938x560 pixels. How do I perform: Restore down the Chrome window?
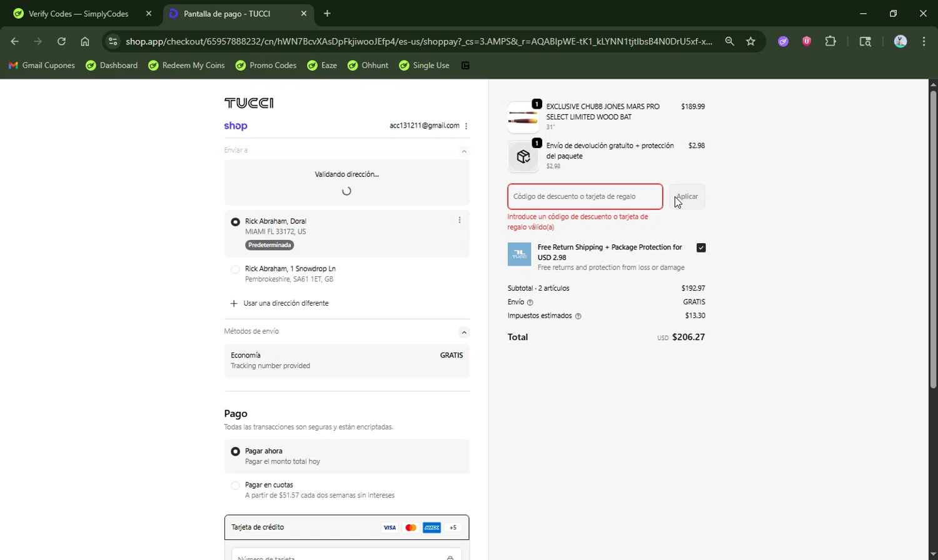[894, 13]
